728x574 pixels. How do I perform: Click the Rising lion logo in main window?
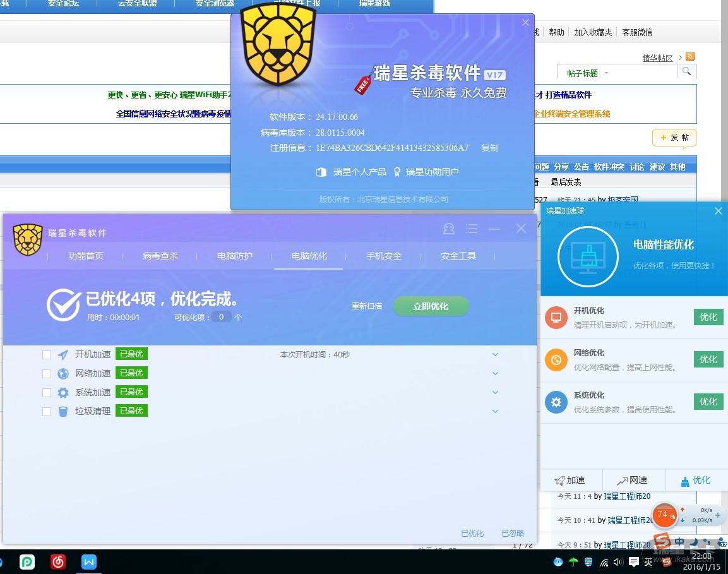tap(28, 239)
